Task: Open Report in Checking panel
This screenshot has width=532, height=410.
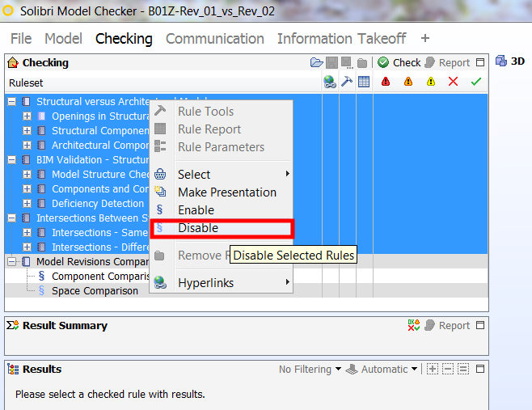Action: [447, 62]
